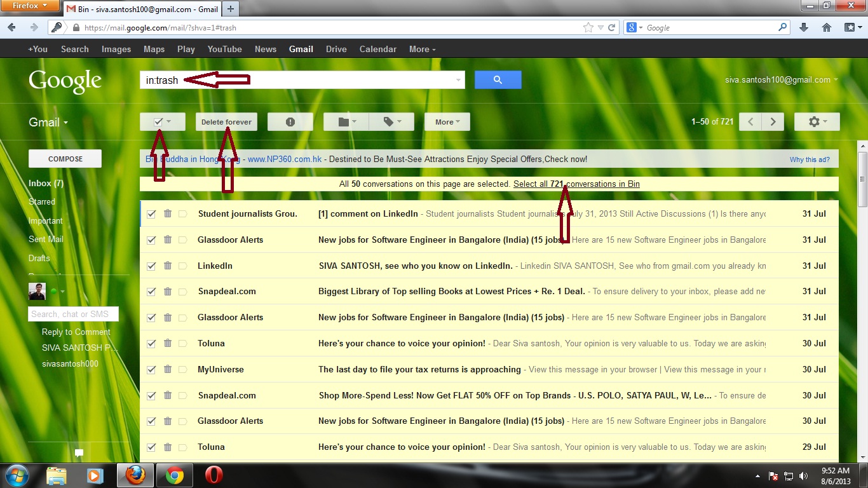Click the Delete forever button
Image resolution: width=868 pixels, height=488 pixels.
tap(226, 122)
